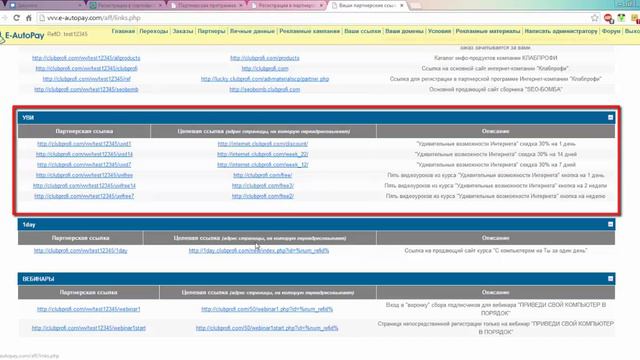Image resolution: width=640 pixels, height=360 pixels.
Task: Go to Ваши домены menu item
Action: click(404, 31)
